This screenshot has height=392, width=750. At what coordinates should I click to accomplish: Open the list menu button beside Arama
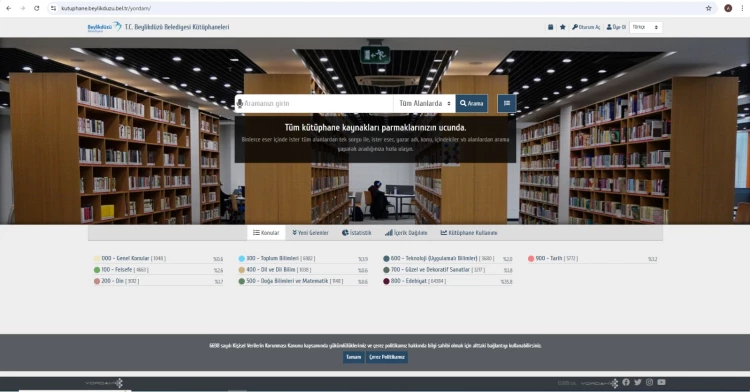pos(507,103)
